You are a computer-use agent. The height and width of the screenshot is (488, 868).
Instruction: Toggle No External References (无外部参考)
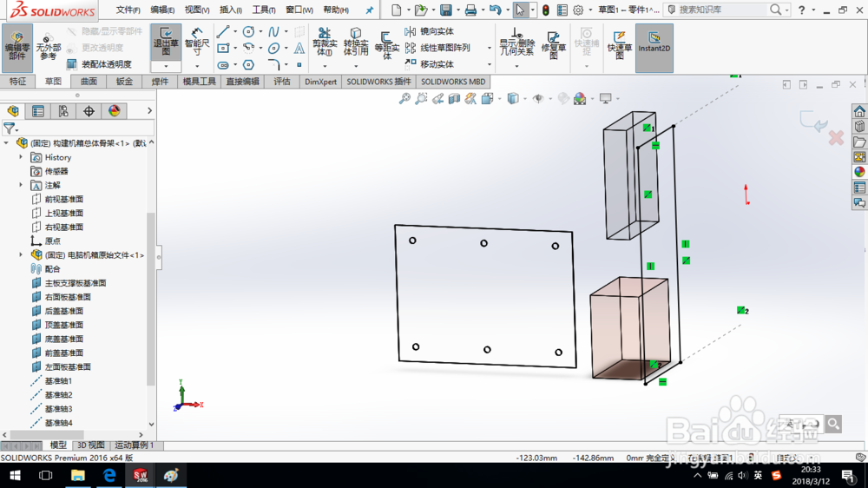[48, 47]
